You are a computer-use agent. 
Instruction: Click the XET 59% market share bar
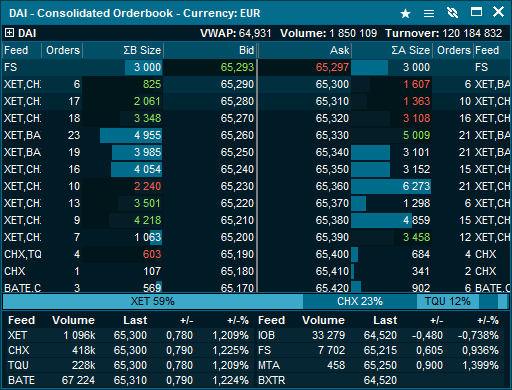tap(153, 301)
